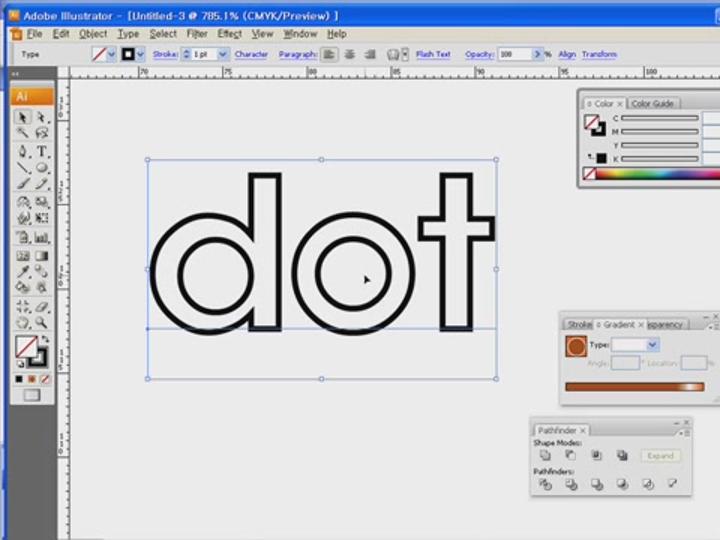Click the first Shape Modes icon in Pathfinder
Screen dimensions: 720x540
[545, 456]
